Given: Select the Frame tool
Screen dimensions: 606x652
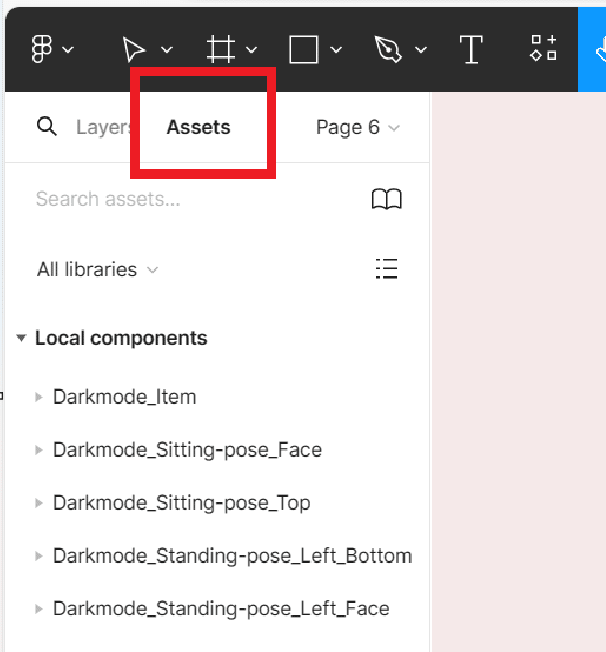Looking at the screenshot, I should (x=221, y=49).
